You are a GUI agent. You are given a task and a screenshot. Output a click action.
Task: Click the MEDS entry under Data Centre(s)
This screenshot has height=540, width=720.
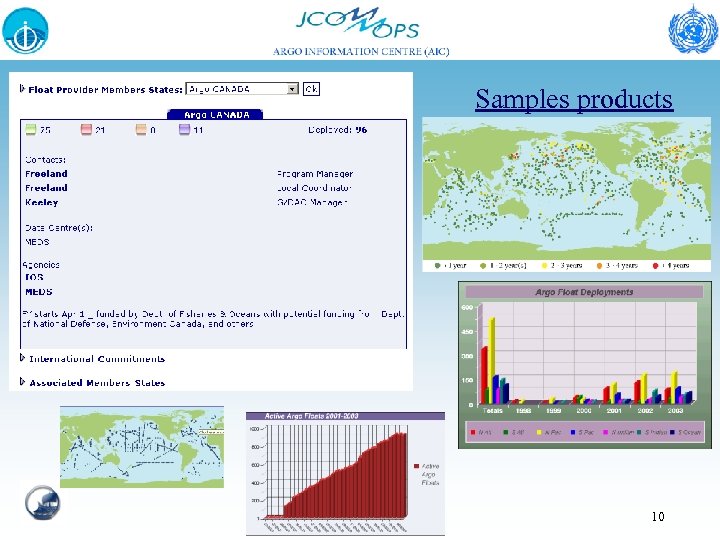pos(38,242)
